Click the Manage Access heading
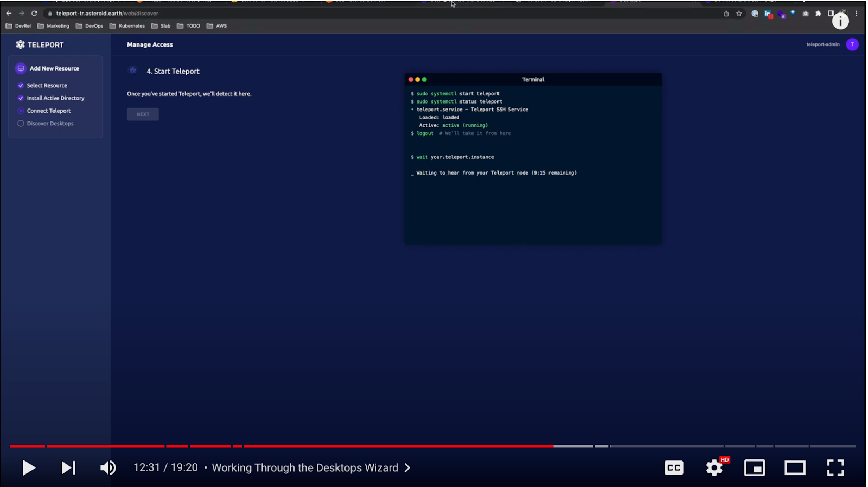868x487 pixels. click(150, 44)
